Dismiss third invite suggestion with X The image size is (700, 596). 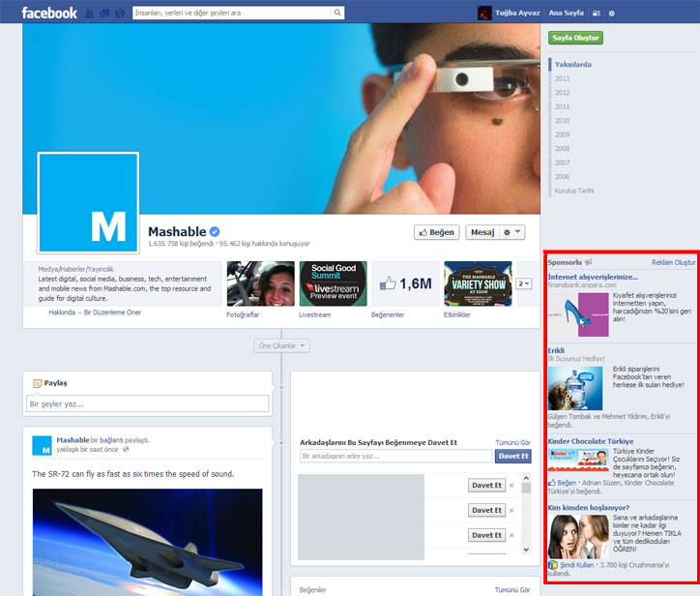511,535
